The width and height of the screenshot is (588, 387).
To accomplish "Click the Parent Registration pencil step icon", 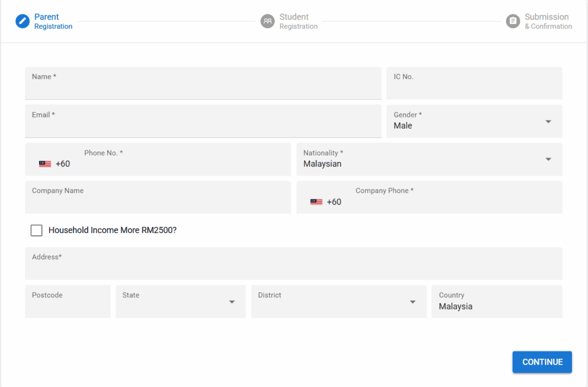I will [22, 21].
